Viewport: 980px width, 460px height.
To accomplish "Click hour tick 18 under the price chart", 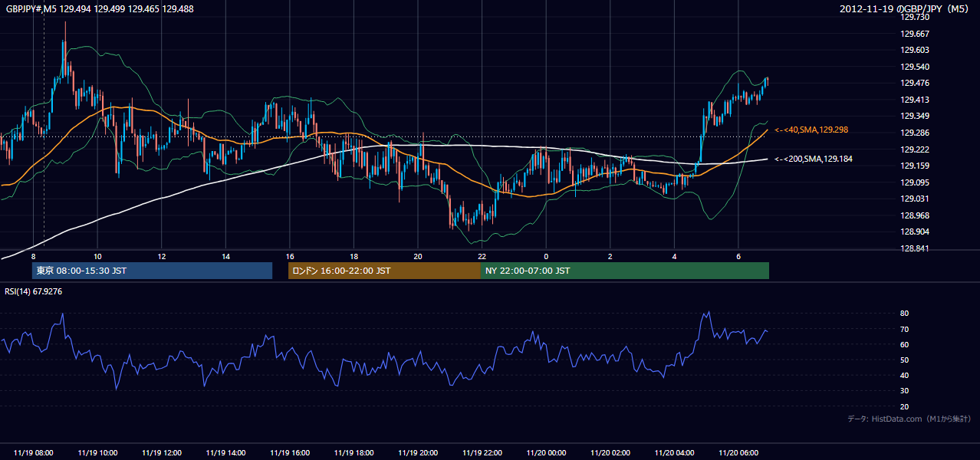I will tap(354, 256).
